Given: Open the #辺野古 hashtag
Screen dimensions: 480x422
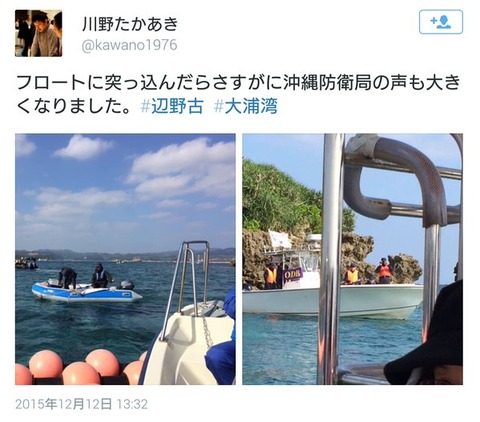Looking at the screenshot, I should 172,107.
